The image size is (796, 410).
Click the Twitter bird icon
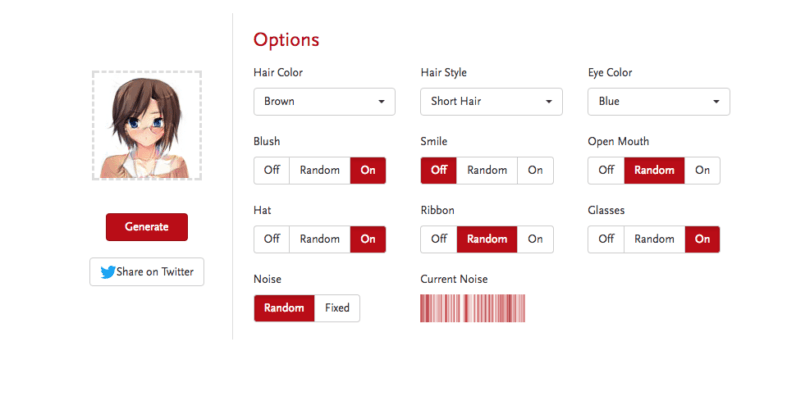[x=107, y=272]
